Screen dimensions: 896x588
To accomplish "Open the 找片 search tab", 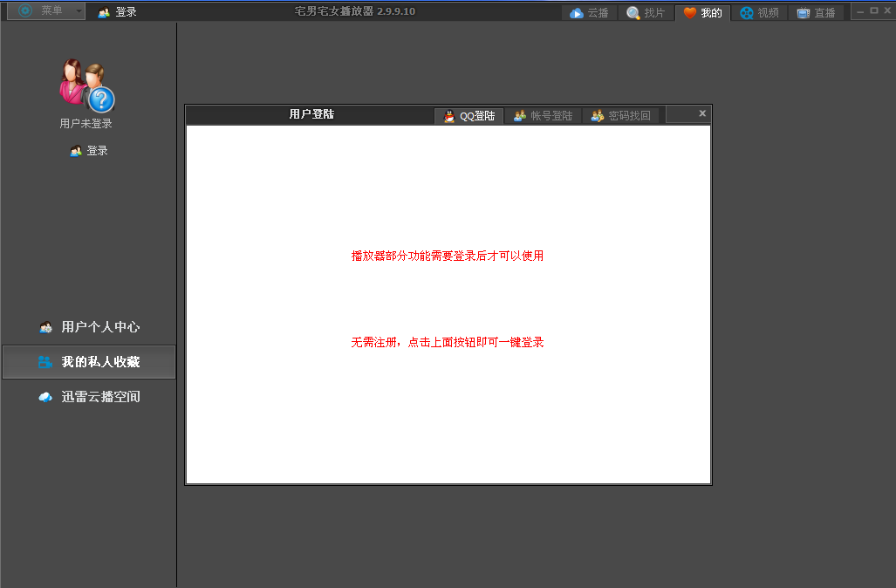I will pyautogui.click(x=646, y=13).
